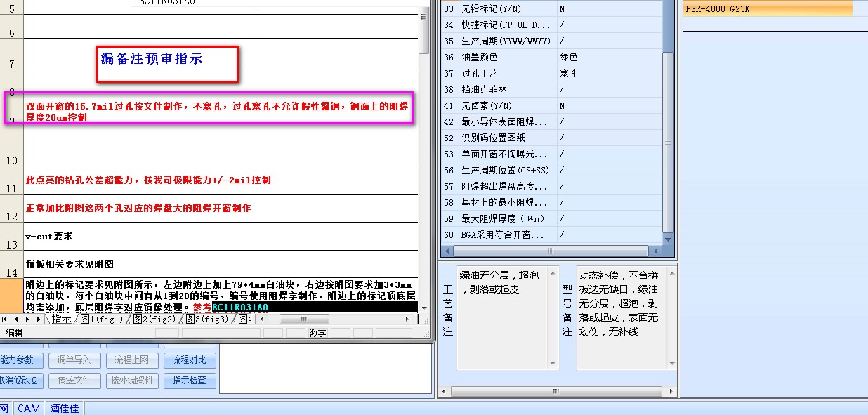Screen dimensions: 868x415
Task: Click remarks panel bottom scrollbar right arrow
Action: click(671, 392)
